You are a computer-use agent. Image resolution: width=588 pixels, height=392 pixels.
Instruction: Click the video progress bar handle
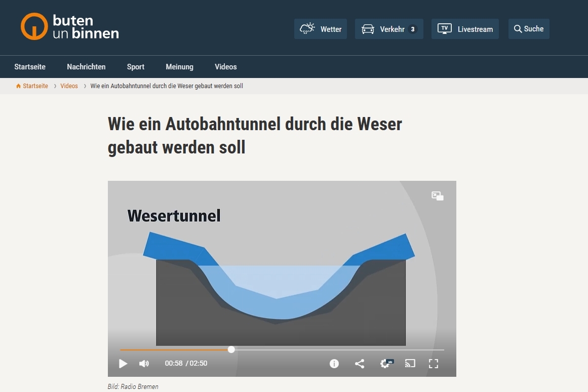(x=231, y=349)
